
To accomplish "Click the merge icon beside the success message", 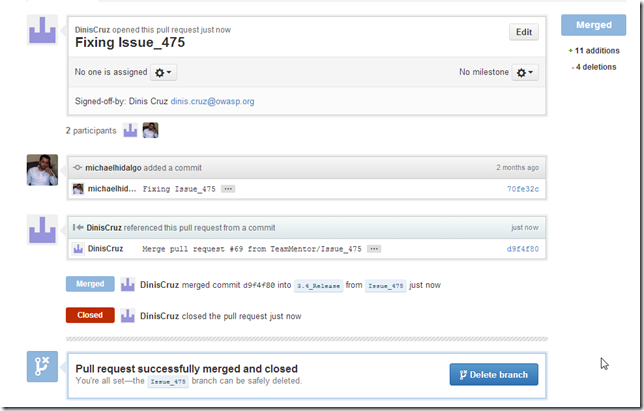I will [x=42, y=368].
